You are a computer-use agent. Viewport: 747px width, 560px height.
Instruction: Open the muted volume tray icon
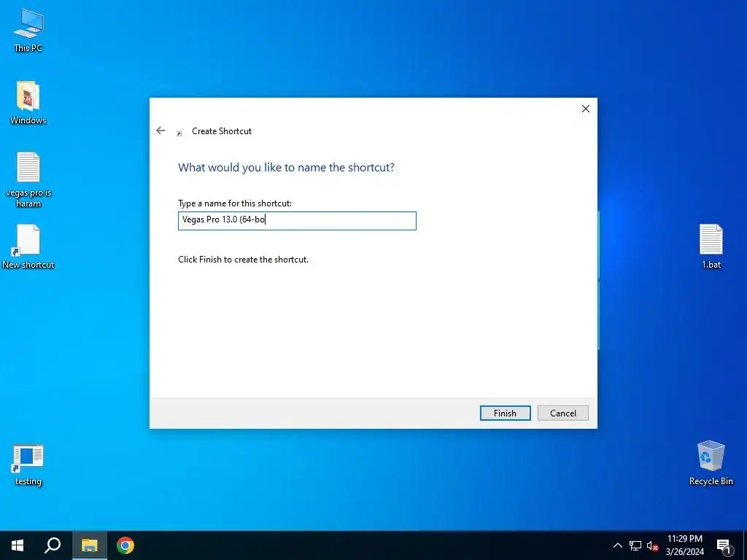pyautogui.click(x=653, y=545)
